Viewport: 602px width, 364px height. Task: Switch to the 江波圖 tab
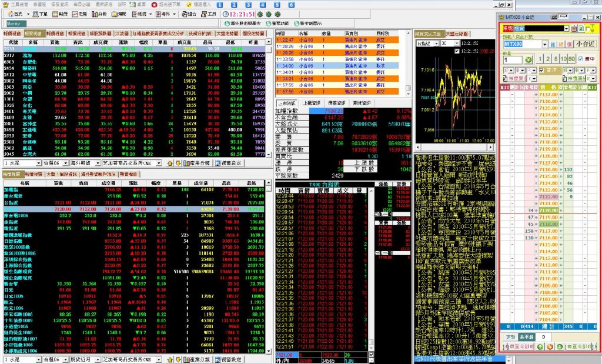(121, 34)
